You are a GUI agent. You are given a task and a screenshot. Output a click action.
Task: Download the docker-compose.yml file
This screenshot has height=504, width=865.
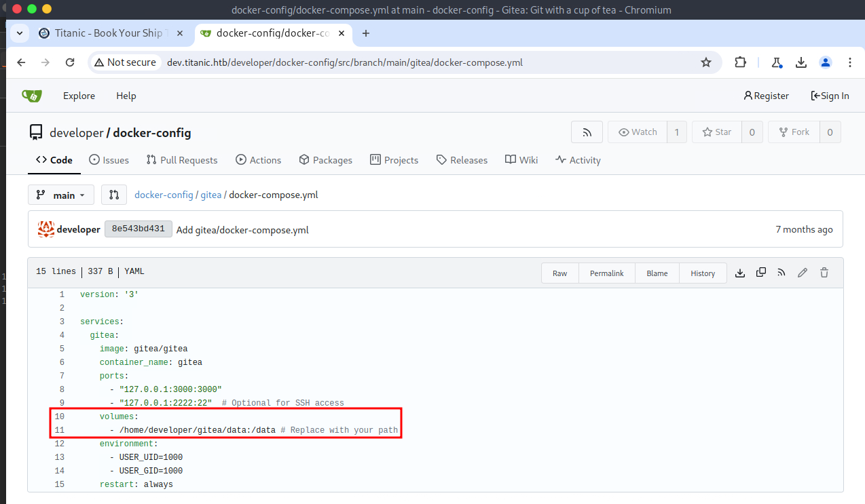[x=740, y=273]
